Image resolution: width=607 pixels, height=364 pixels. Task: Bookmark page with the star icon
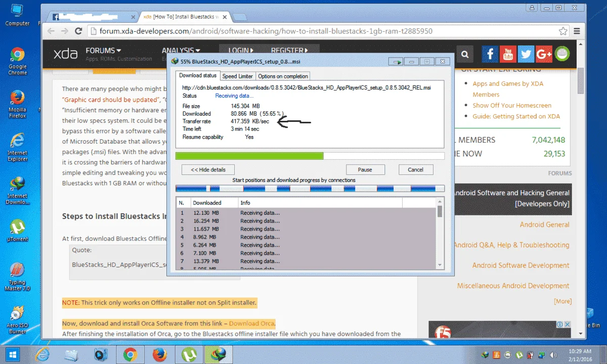(563, 31)
